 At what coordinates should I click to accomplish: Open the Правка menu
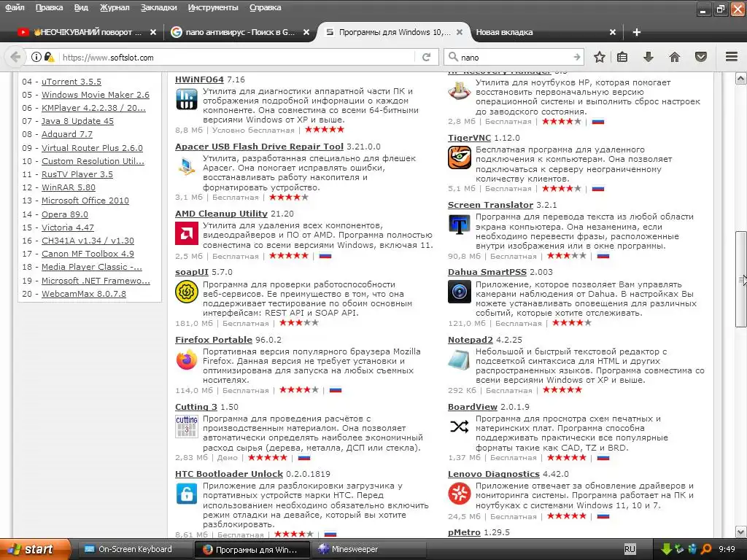(x=49, y=7)
